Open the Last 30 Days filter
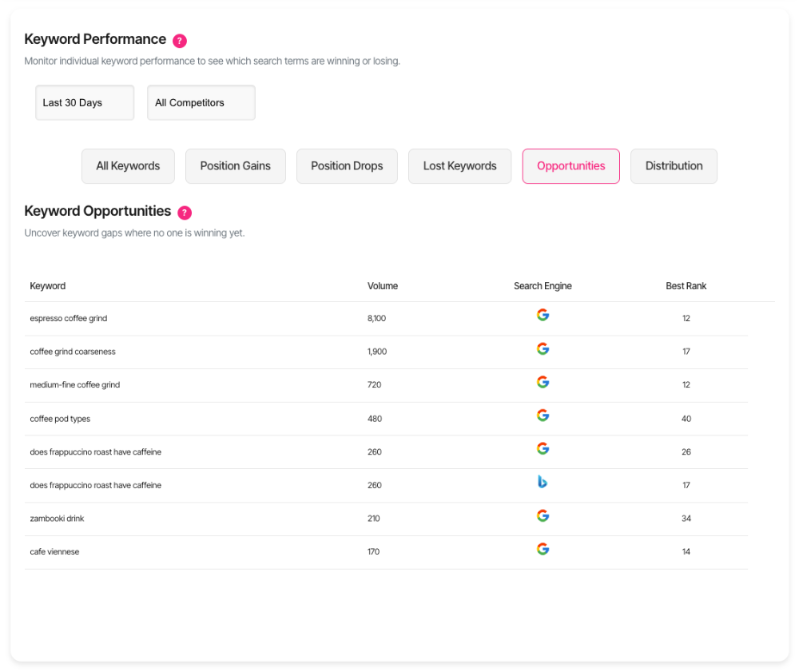 [84, 102]
